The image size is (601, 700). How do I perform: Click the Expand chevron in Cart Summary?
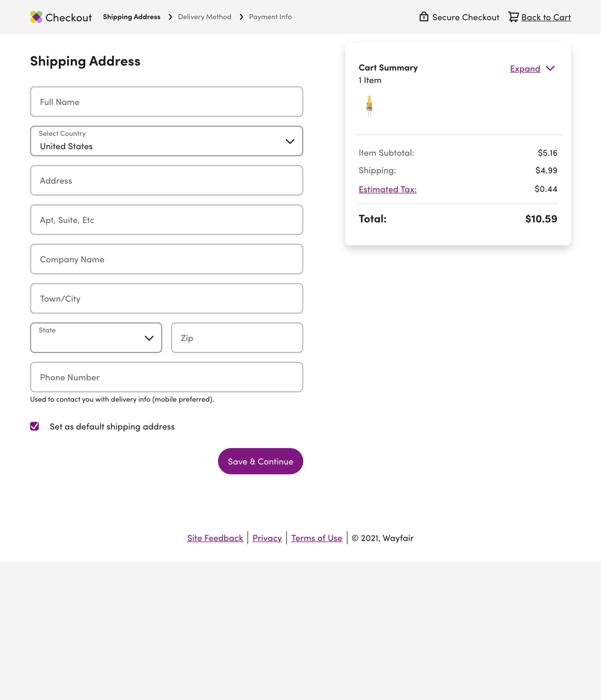[x=551, y=69]
